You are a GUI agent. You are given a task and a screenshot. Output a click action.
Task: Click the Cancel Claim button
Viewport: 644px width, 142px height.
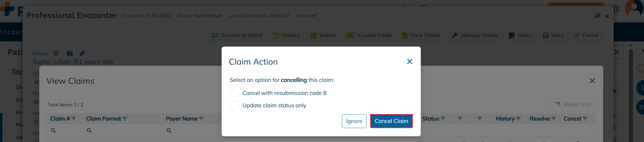[391, 121]
